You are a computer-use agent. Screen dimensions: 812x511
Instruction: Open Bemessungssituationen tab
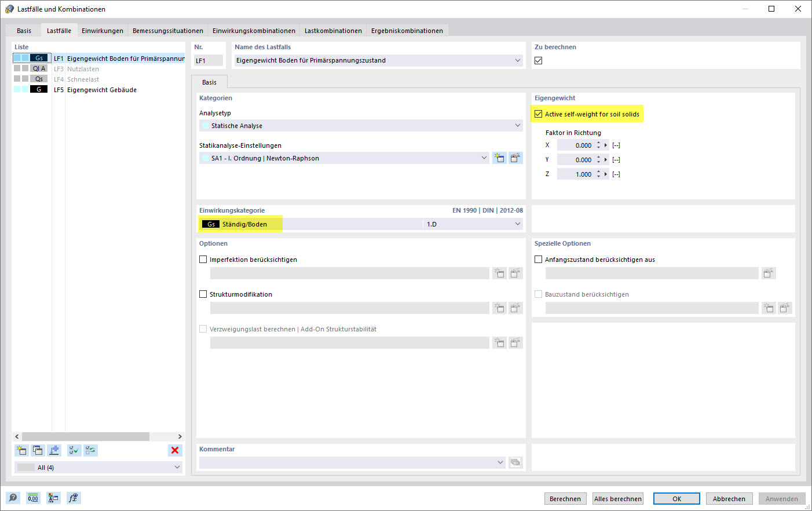(x=168, y=31)
